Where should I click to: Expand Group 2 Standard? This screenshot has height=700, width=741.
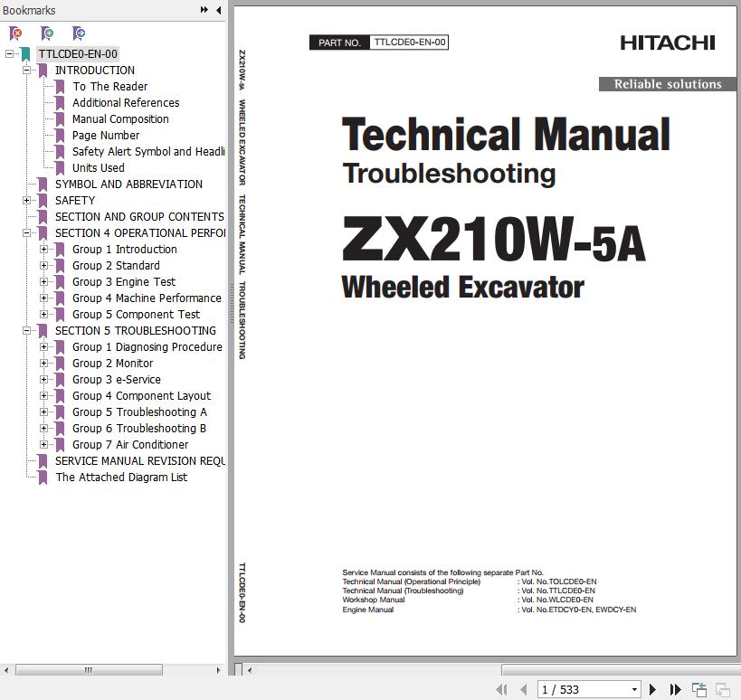(44, 266)
